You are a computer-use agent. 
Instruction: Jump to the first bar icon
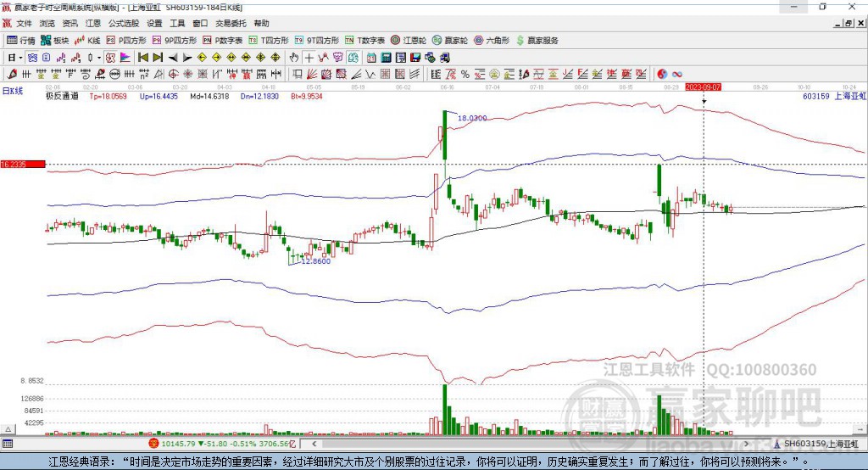click(x=142, y=58)
